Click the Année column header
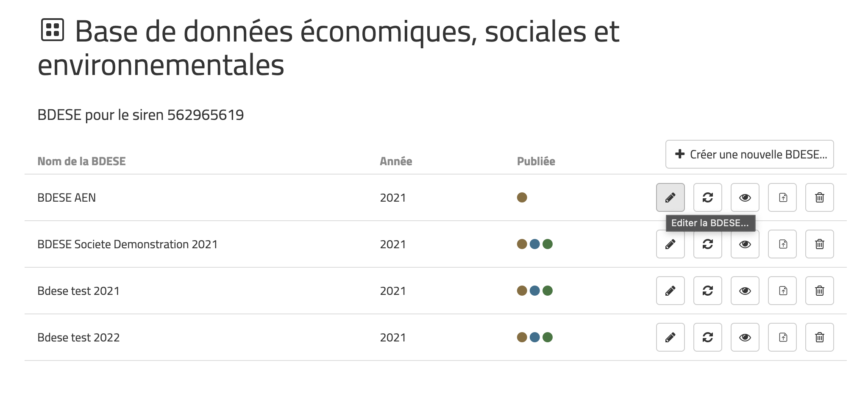This screenshot has height=405, width=868. 396,161
